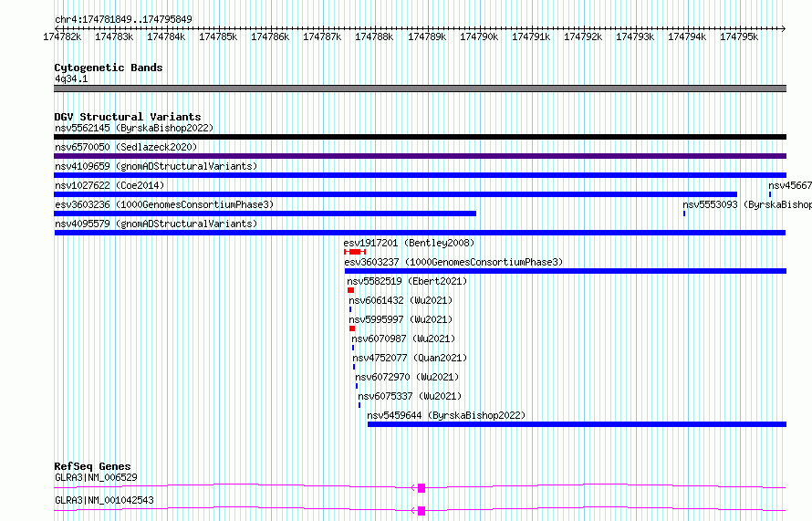812x521 pixels.
Task: Click the esv3603236 1000Genomes variant label
Action: [x=164, y=204]
